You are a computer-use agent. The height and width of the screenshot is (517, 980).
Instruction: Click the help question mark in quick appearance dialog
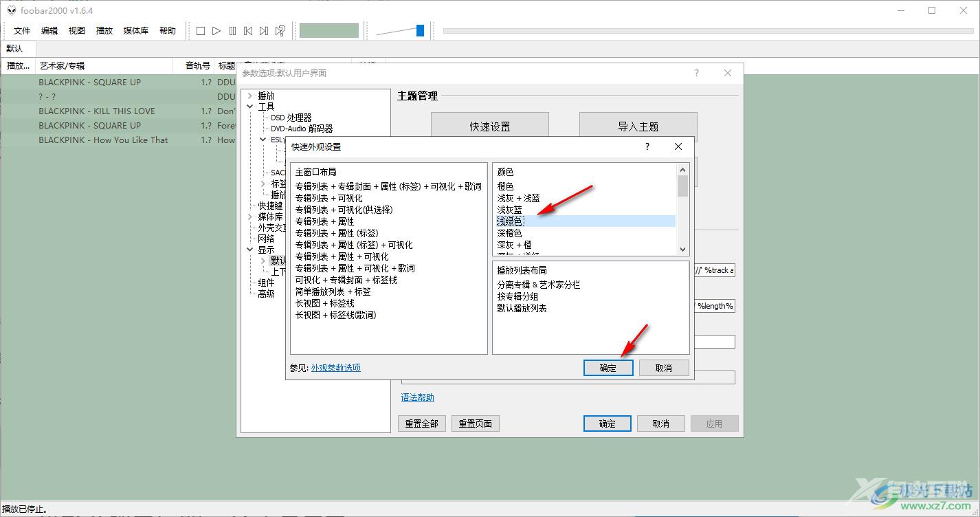point(647,146)
